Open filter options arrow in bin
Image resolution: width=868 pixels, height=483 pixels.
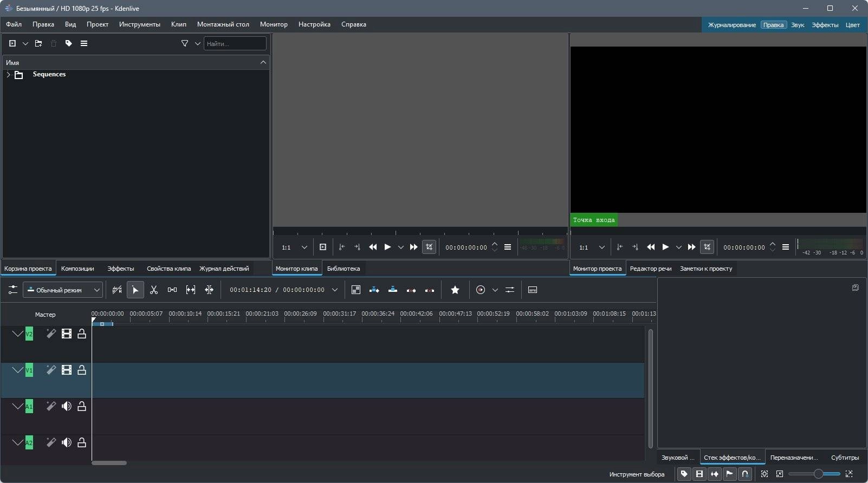coord(198,43)
